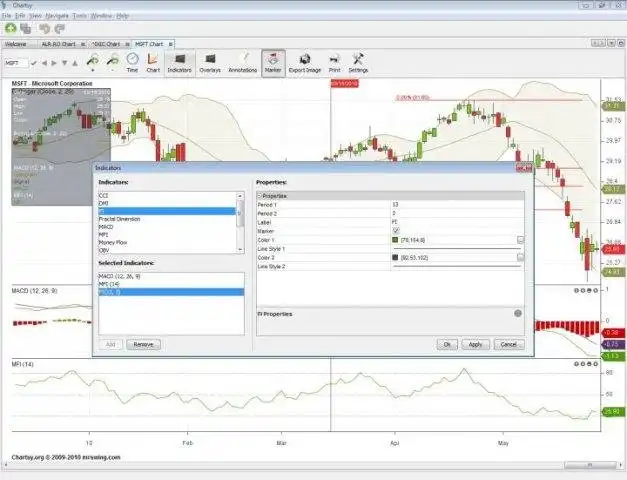Click the up triangle icon beside symbol field
Viewport: 627px width, 480px height.
pos(75,63)
